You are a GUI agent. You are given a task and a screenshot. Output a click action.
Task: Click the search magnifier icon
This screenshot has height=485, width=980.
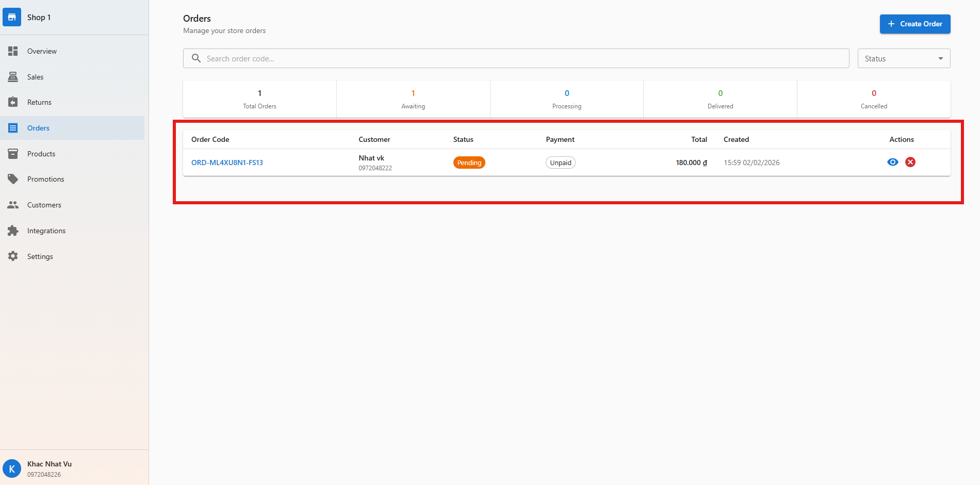pos(196,58)
